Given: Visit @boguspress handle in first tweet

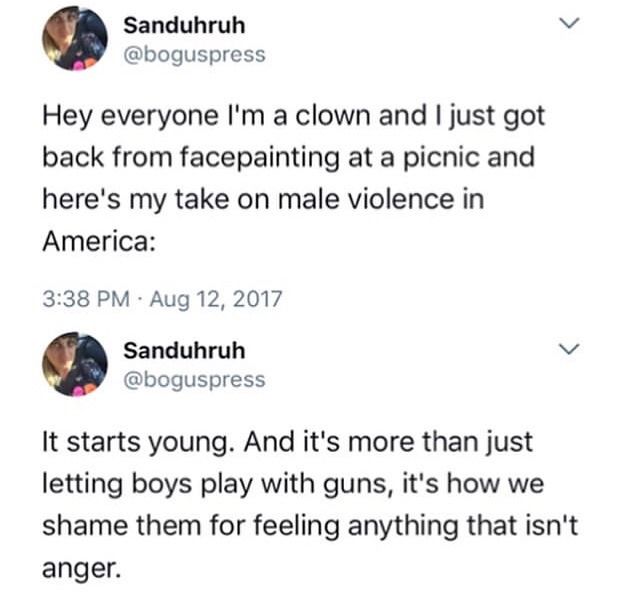Looking at the screenshot, I should (194, 55).
